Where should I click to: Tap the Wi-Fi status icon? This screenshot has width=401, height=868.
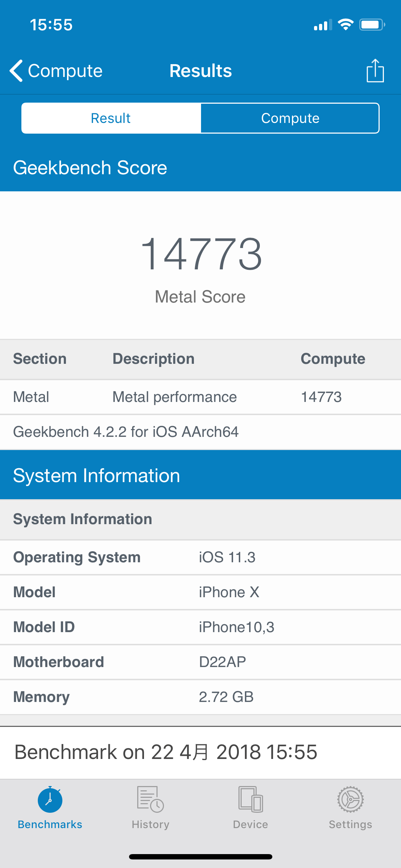coord(345,25)
